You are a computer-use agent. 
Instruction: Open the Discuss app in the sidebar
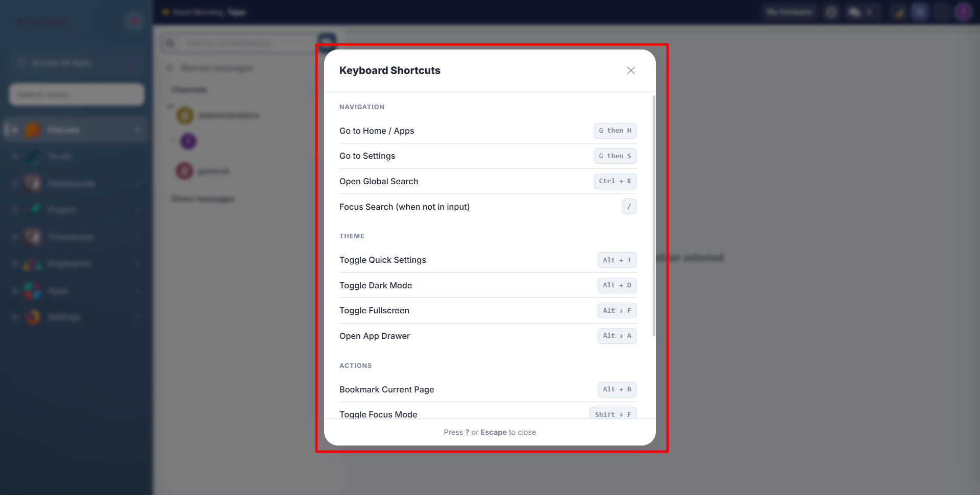pyautogui.click(x=61, y=129)
